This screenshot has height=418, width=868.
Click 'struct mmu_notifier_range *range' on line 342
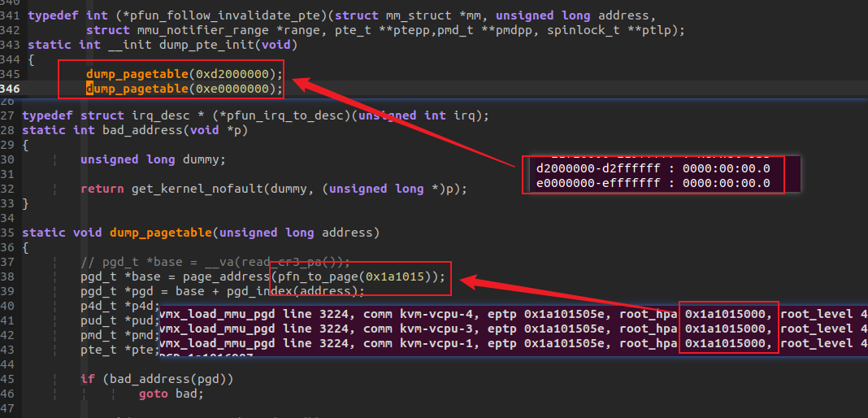[206, 30]
